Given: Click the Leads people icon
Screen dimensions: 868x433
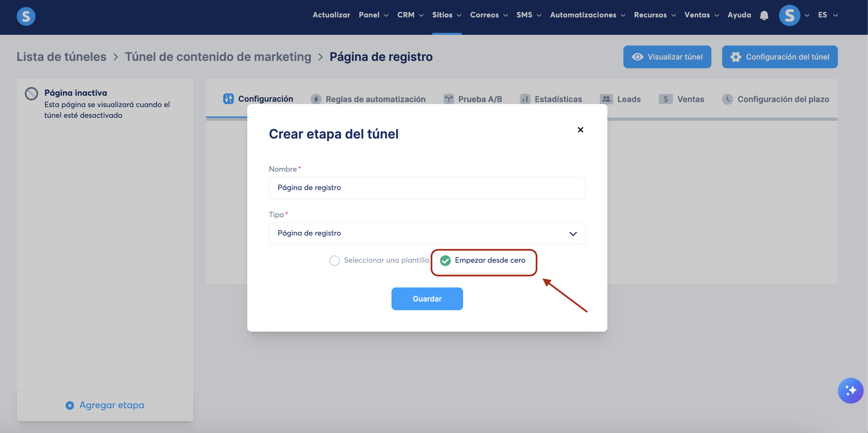Looking at the screenshot, I should [x=606, y=99].
